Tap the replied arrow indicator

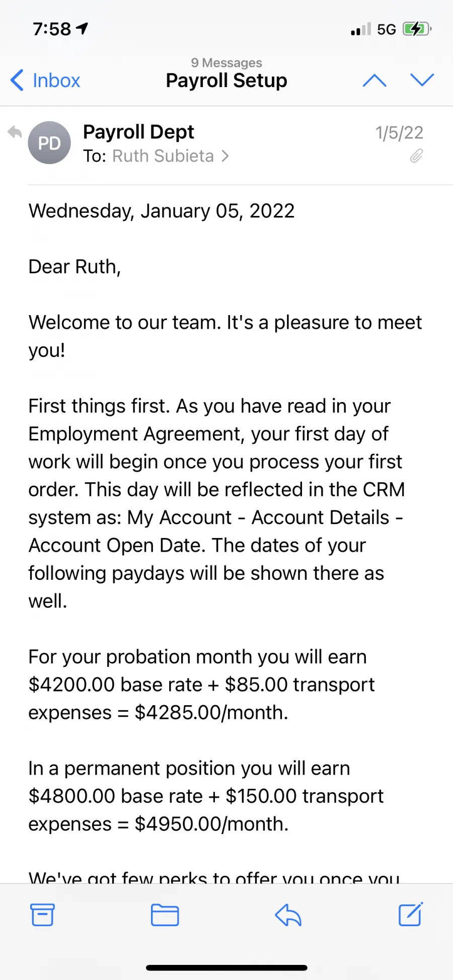15,132
